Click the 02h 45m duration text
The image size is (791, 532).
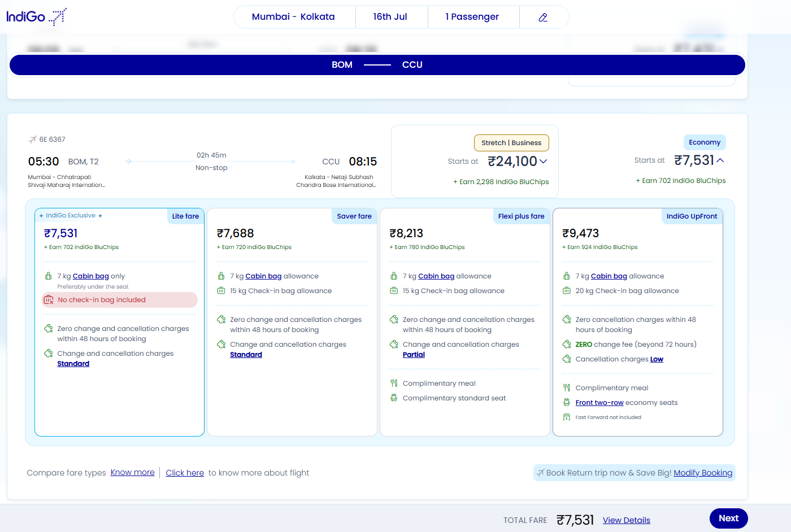211,155
